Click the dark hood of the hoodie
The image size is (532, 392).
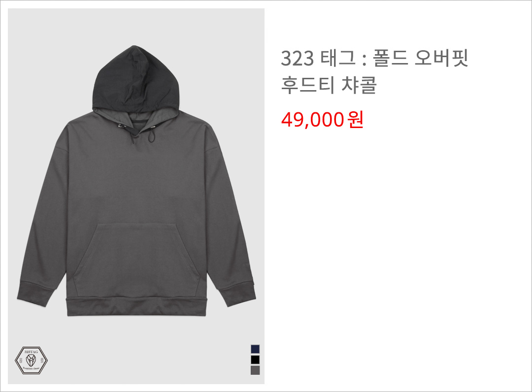136,80
